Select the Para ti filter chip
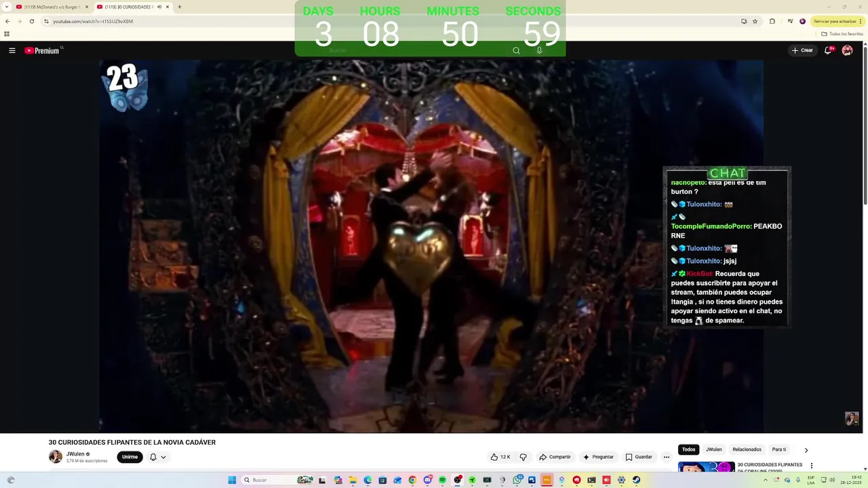The image size is (868, 488). (x=778, y=449)
